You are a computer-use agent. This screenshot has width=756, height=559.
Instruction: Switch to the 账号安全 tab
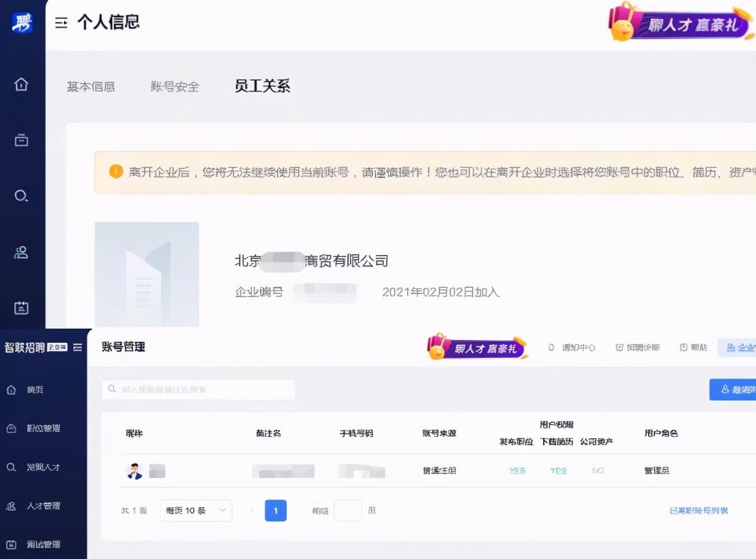175,86
